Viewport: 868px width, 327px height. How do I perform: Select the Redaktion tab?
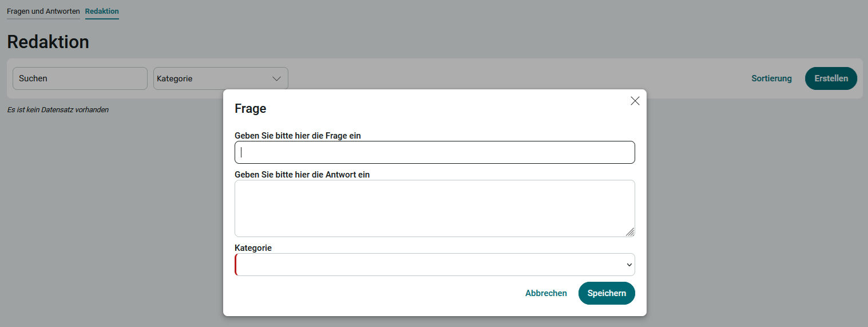coord(102,11)
